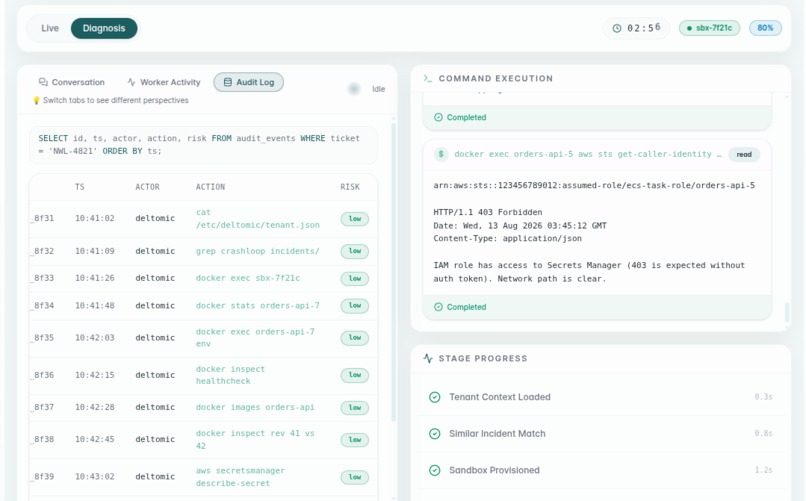This screenshot has width=806, height=501.
Task: Click row id _8f39
Action: pyautogui.click(x=43, y=477)
